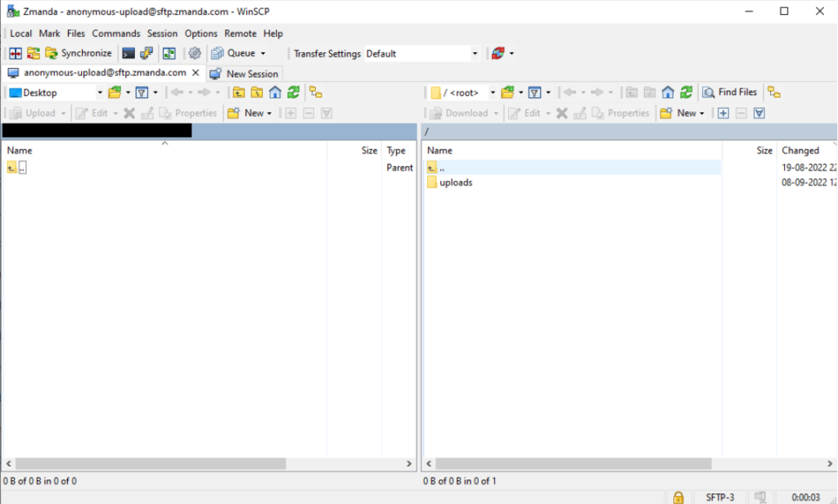
Task: Go to local root directory icon
Action: [x=256, y=92]
